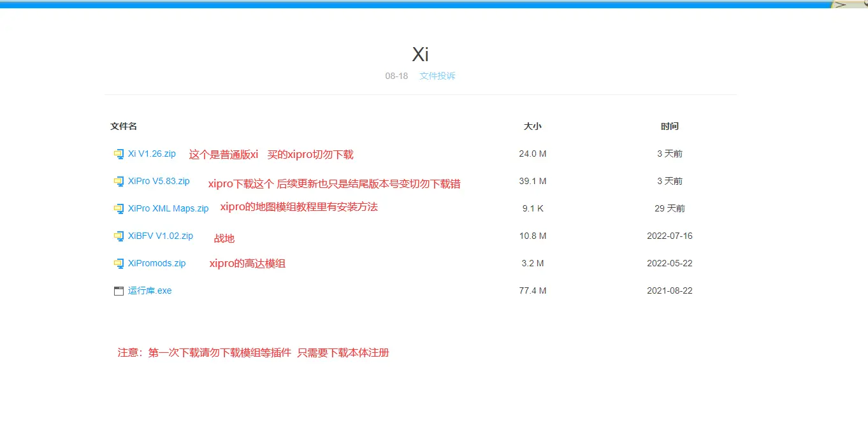This screenshot has width=868, height=444.
Task: Click the 08-18 date under the title
Action: click(x=396, y=76)
